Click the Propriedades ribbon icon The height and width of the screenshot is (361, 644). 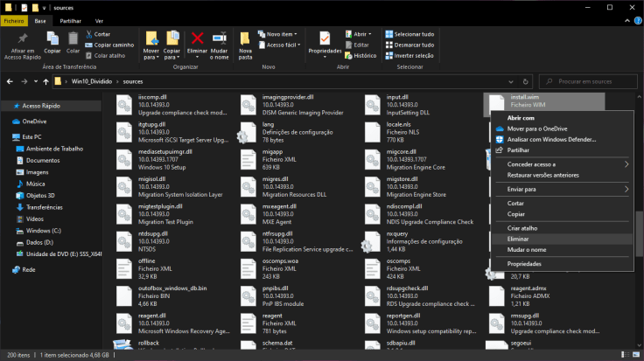pos(325,38)
